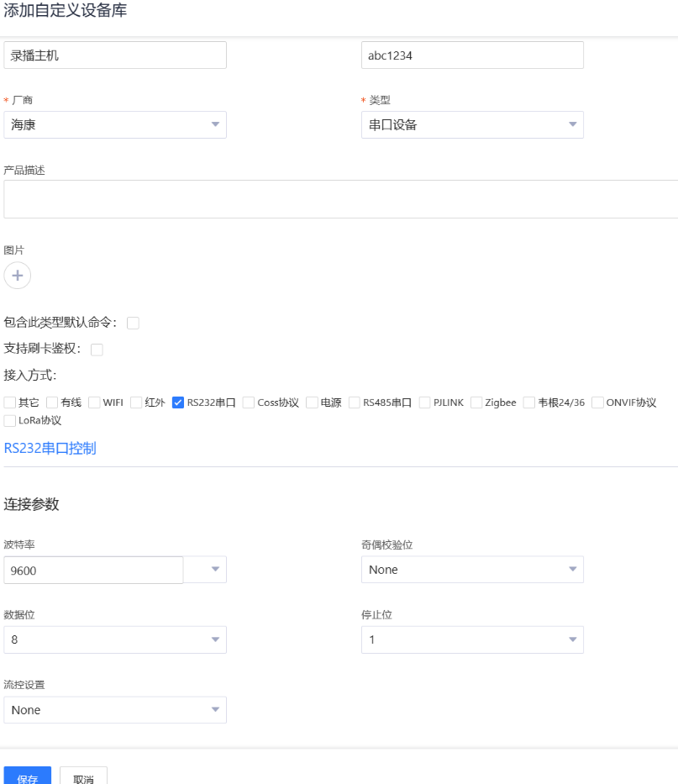The width and height of the screenshot is (678, 784).
Task: Open the 流控设置 dropdown
Action: coord(115,710)
